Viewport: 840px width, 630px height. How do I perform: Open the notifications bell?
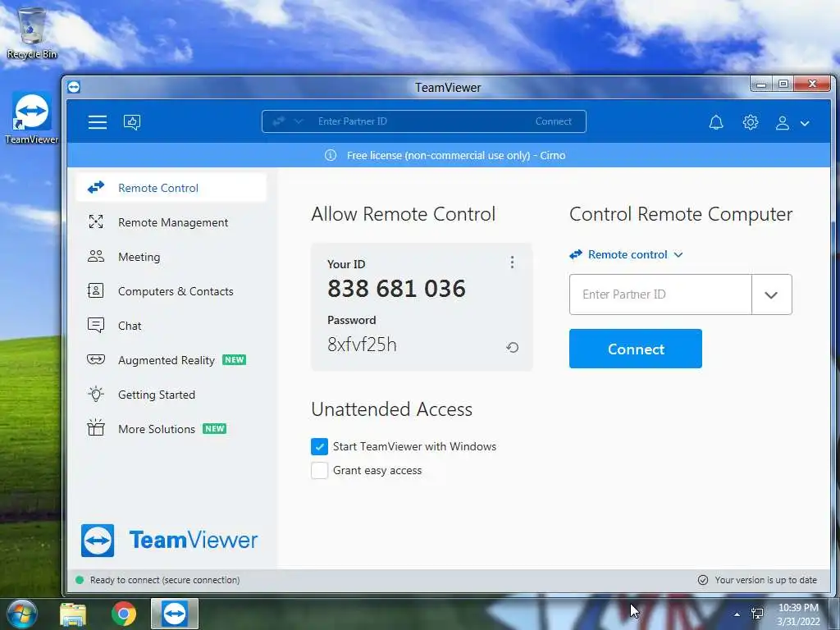tap(716, 122)
